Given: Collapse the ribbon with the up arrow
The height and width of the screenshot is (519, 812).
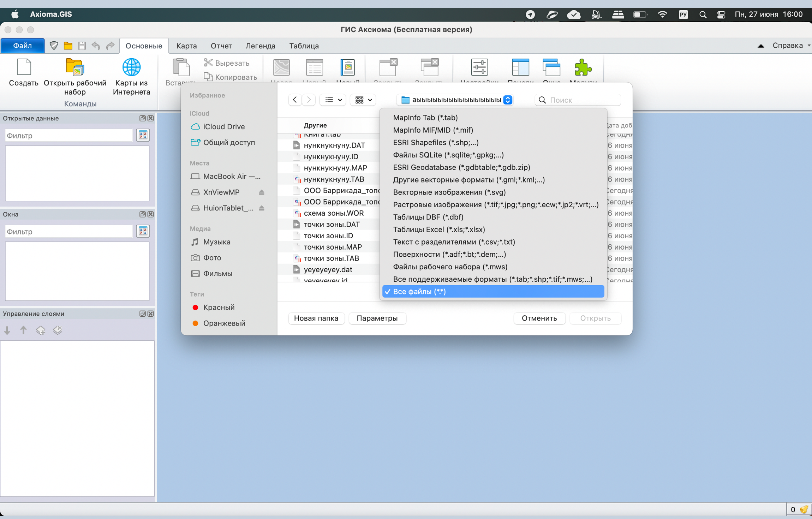Looking at the screenshot, I should (761, 46).
